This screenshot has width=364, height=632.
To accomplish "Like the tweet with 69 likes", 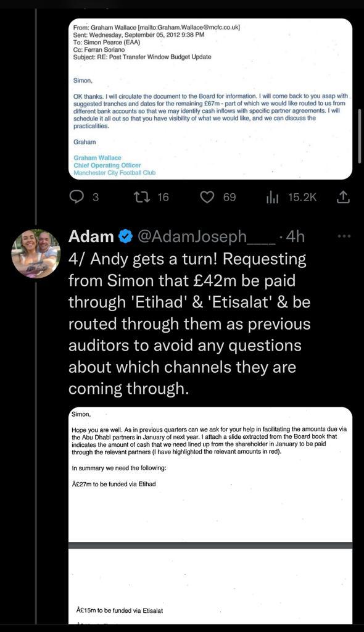I will [207, 197].
